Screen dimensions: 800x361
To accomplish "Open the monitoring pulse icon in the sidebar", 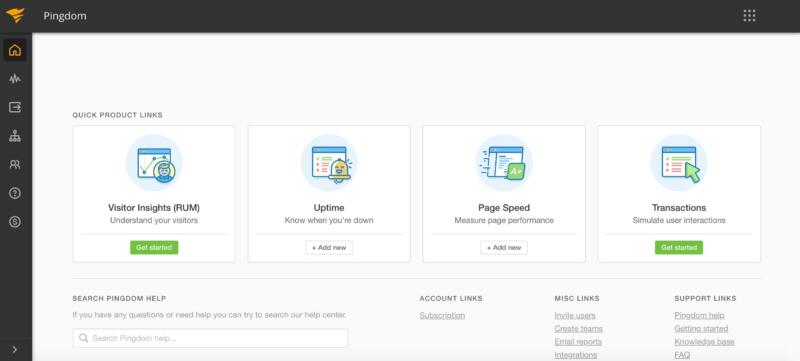I will pyautogui.click(x=15, y=79).
